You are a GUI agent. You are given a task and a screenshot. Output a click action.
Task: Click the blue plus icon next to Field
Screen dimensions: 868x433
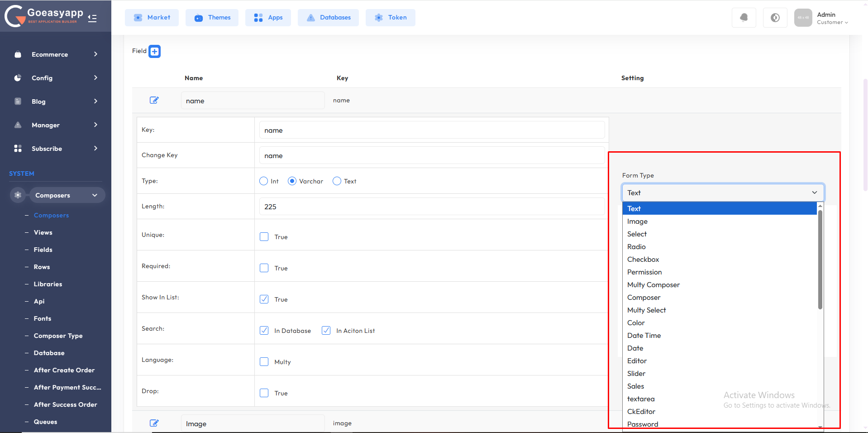pos(154,52)
